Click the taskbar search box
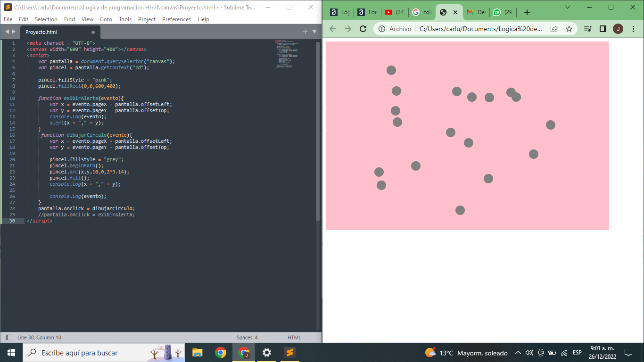 tap(104, 353)
